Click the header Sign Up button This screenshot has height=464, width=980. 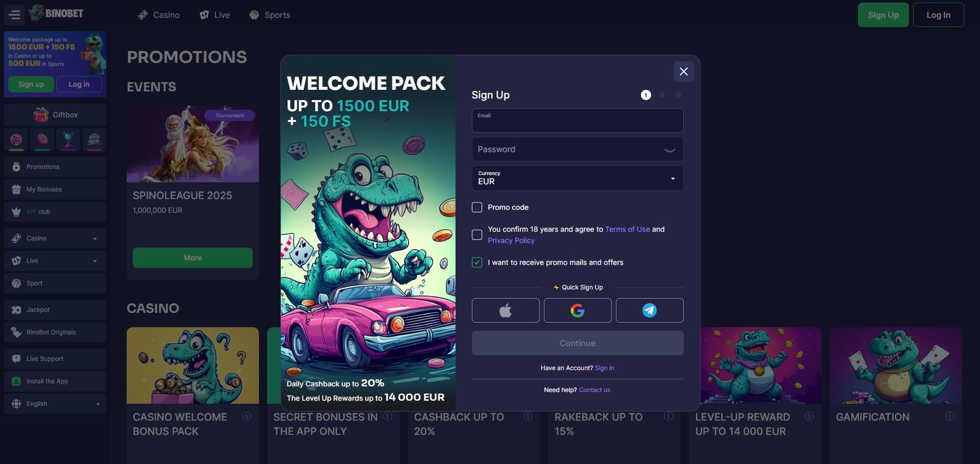(x=883, y=15)
